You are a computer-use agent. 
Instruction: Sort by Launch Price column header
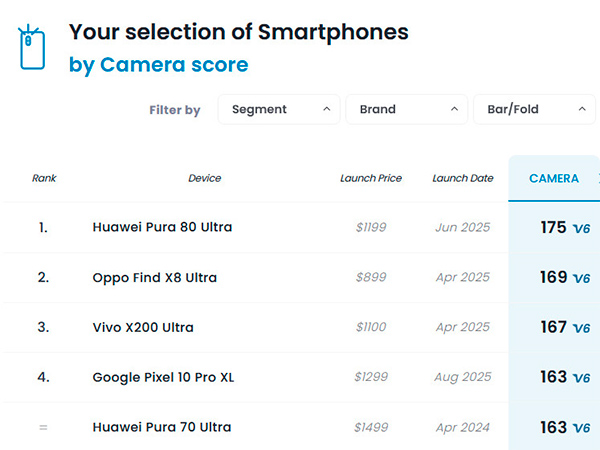tap(370, 178)
